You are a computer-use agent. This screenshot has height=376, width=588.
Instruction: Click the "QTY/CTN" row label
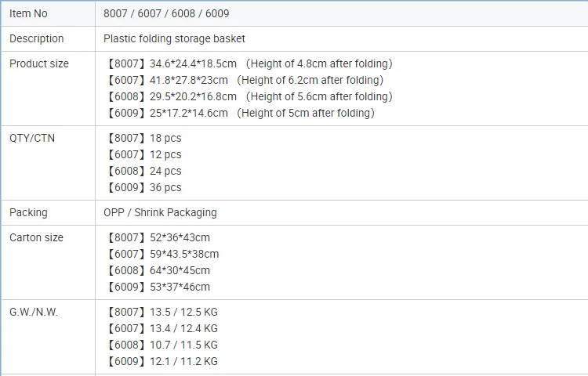[32, 138]
